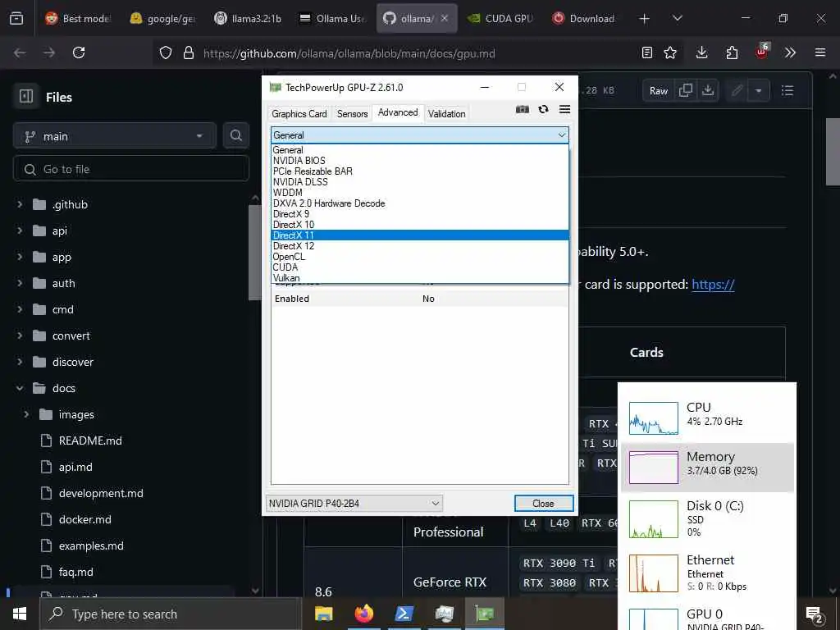
Task: Open Firefox from the taskbar
Action: 363,614
